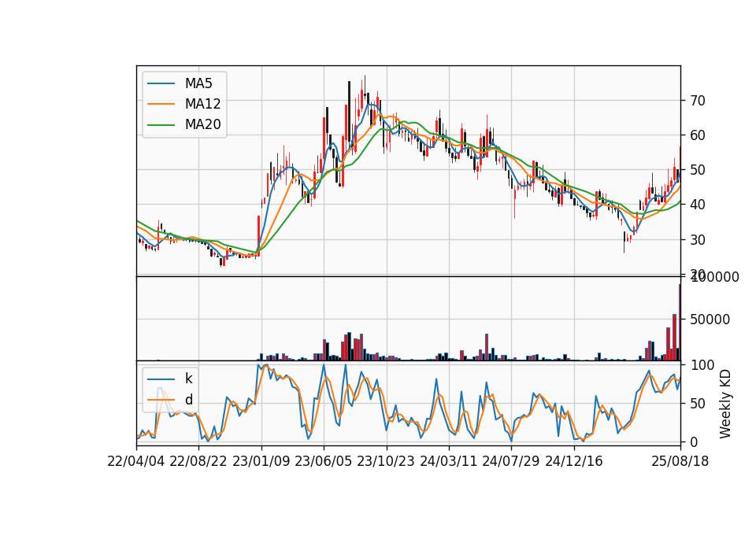Select the blue MA5 legend line sample
Image resolution: width=756 pixels, height=543 pixels.
pyautogui.click(x=161, y=83)
